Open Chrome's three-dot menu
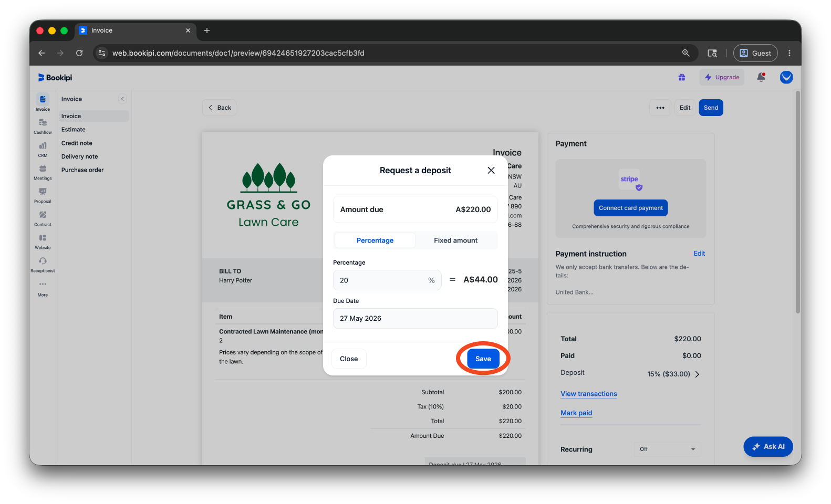 tap(790, 53)
